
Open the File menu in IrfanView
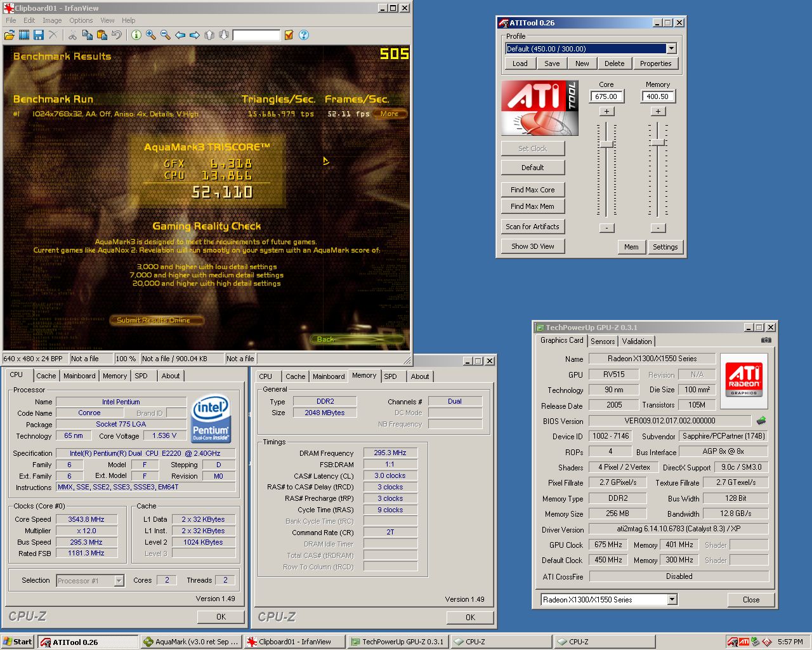click(11, 20)
